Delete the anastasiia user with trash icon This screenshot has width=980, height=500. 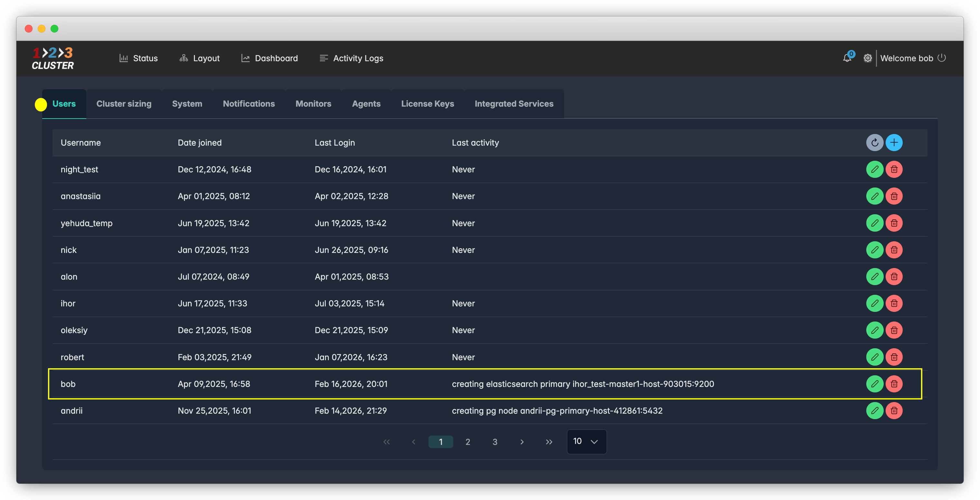(x=894, y=196)
